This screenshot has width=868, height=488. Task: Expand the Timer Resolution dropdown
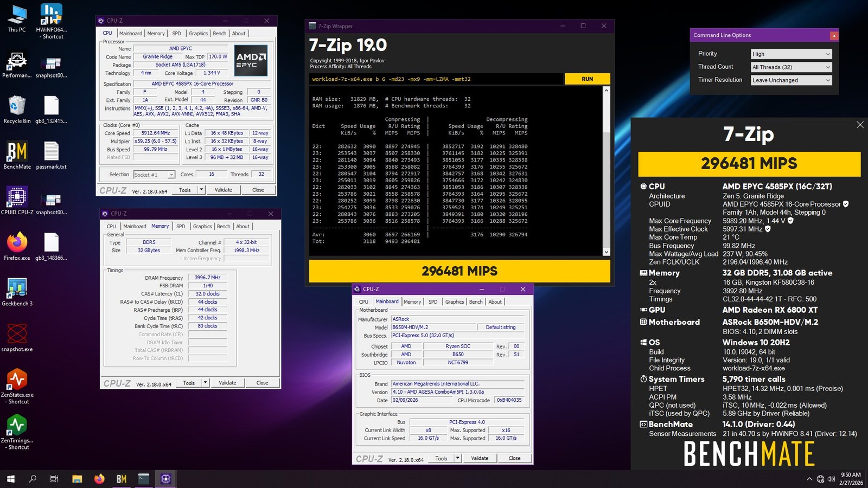[791, 80]
